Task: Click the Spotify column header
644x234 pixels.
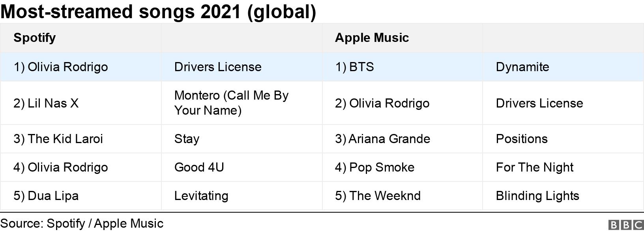Action: tap(35, 38)
